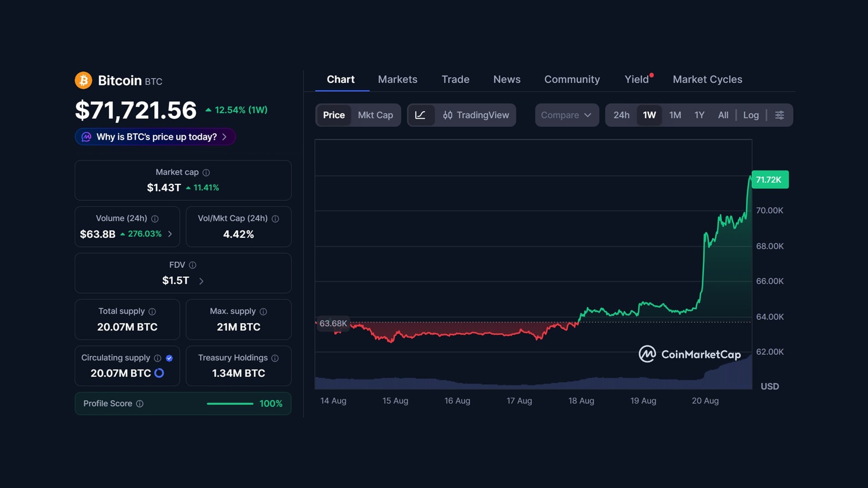Click the 20.07M BTC total supply value

tap(127, 327)
